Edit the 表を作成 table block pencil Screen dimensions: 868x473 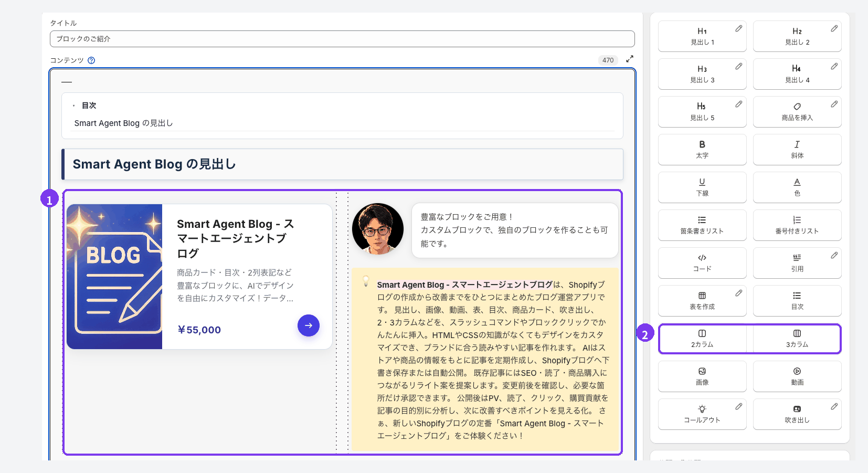coord(738,293)
